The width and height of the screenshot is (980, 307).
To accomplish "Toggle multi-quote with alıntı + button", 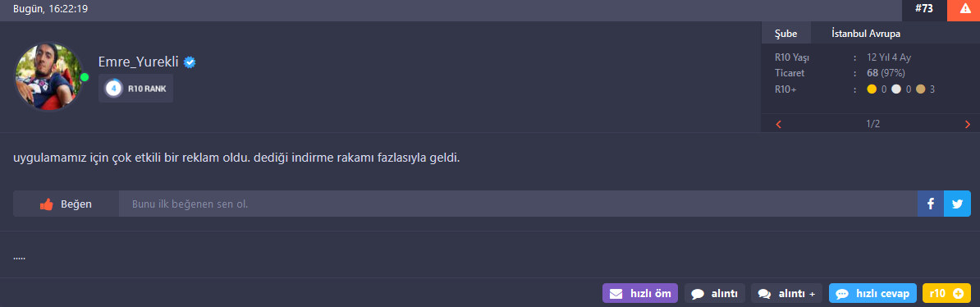I will point(787,293).
